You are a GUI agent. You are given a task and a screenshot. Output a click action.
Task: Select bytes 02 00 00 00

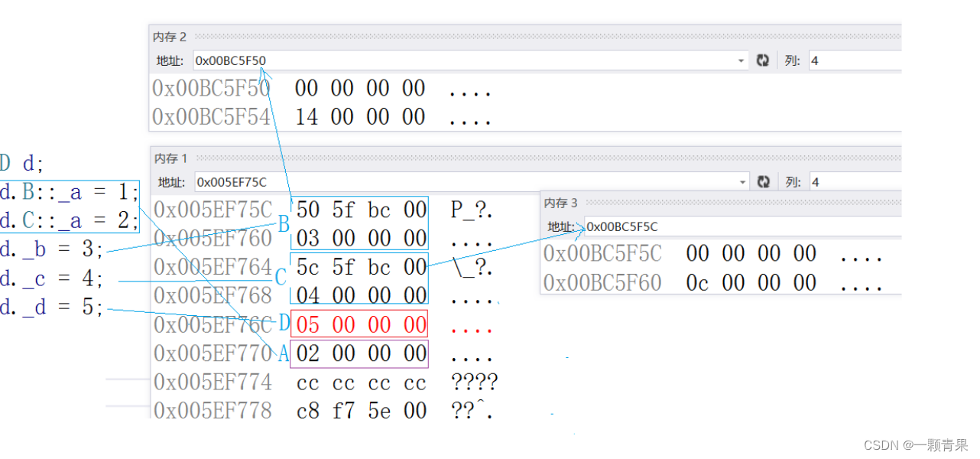click(x=362, y=353)
